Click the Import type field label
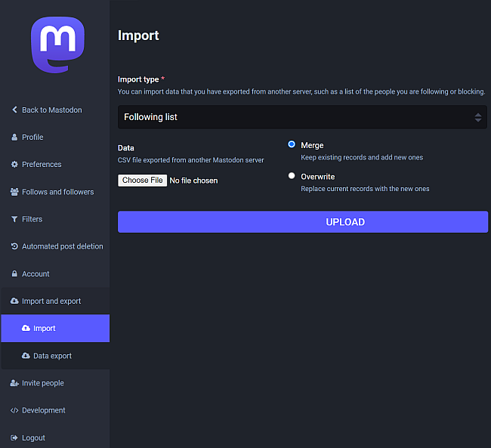Image resolution: width=491 pixels, height=448 pixels. (x=138, y=79)
